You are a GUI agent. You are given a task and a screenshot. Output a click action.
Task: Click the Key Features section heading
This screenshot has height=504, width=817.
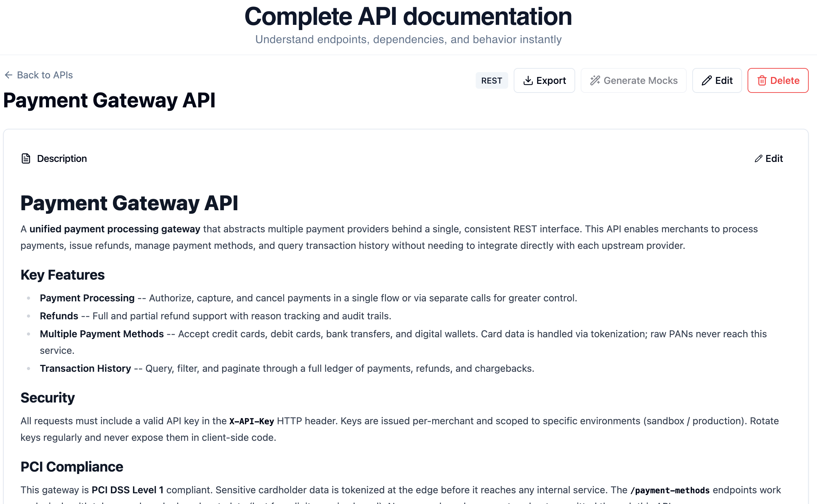click(x=63, y=275)
